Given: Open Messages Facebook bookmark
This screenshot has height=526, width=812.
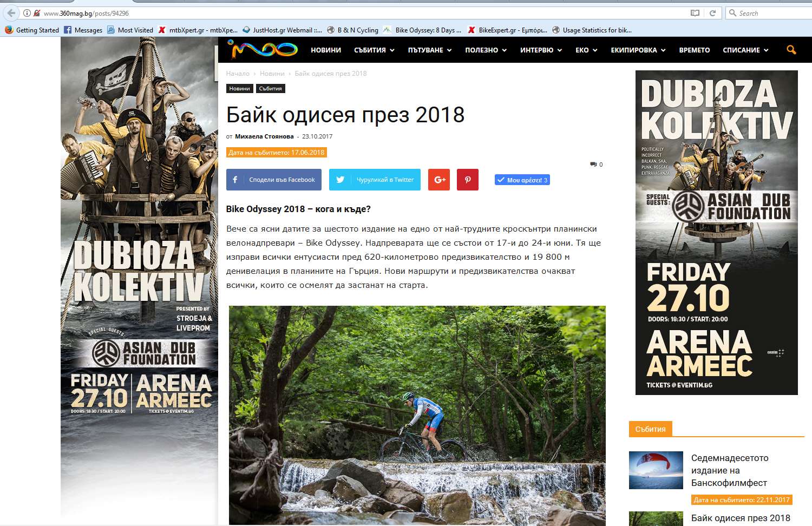Looking at the screenshot, I should [x=83, y=30].
